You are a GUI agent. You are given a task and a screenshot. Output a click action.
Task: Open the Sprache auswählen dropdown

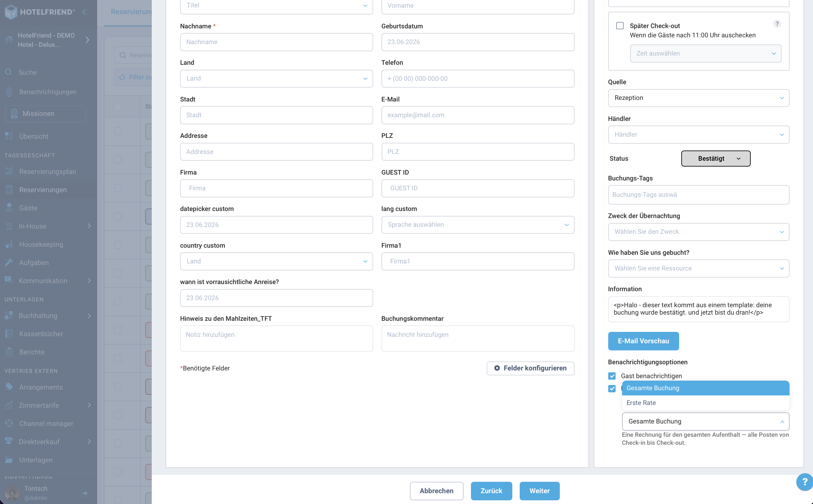478,225
